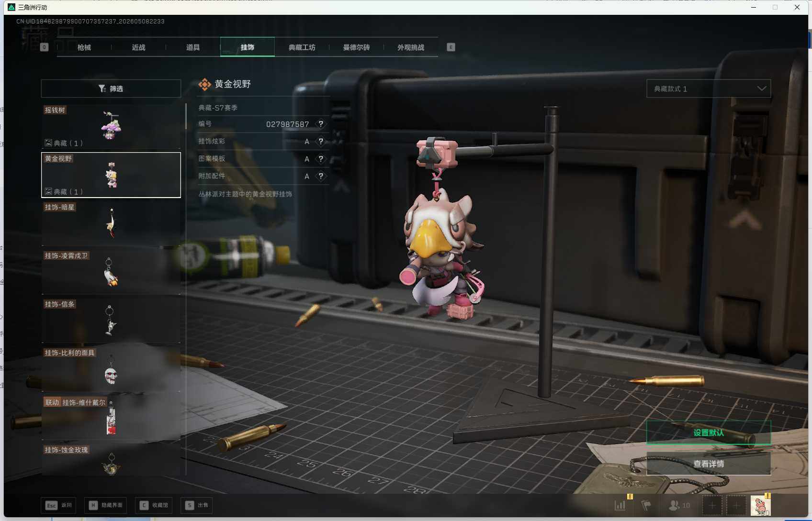Click the 联动 tag on 维什戴尔 charm

pos(52,402)
